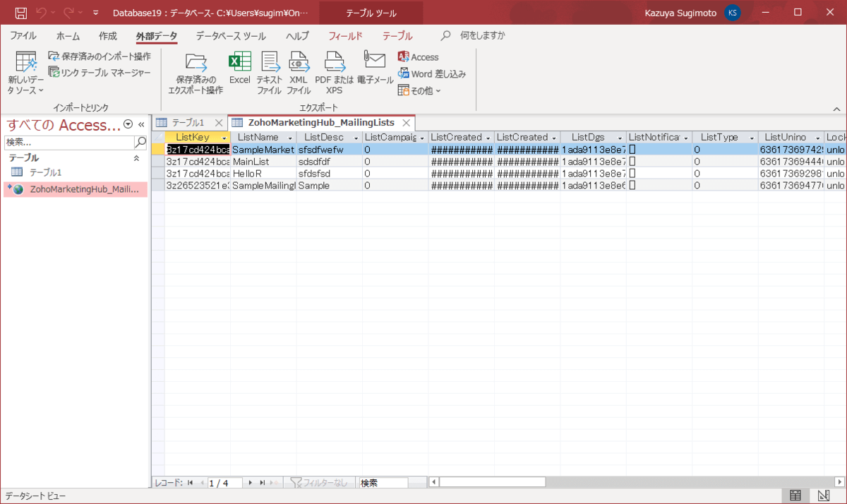Image resolution: width=847 pixels, height=504 pixels.
Task: Click the Kazuya Sugimoto account avatar
Action: (x=733, y=13)
